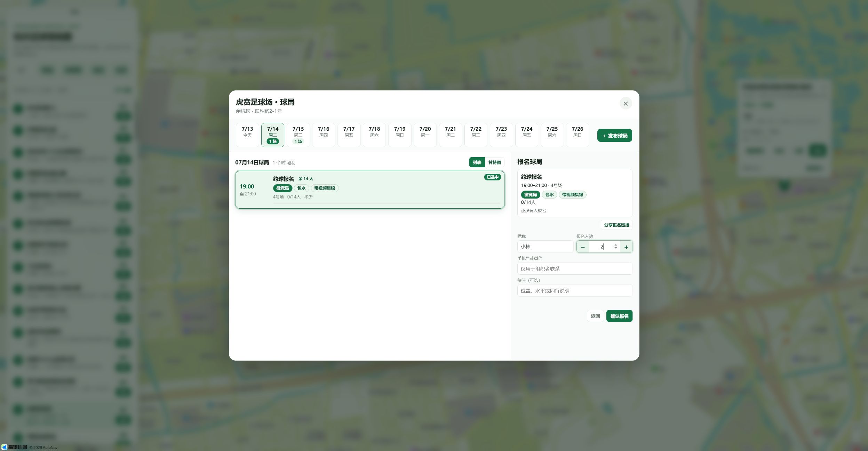This screenshot has width=868, height=451.
Task: Select the 7/13 今天 date tab
Action: pos(247,135)
